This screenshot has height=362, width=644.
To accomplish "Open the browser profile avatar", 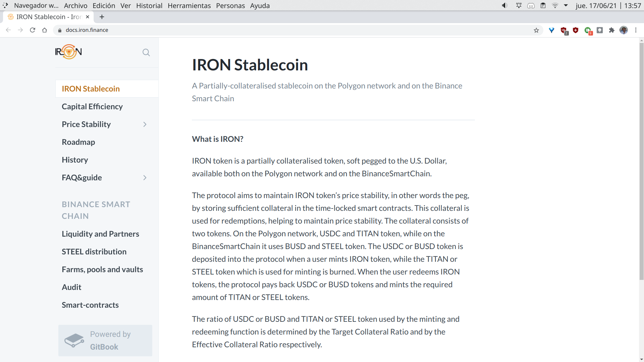I will tap(624, 30).
